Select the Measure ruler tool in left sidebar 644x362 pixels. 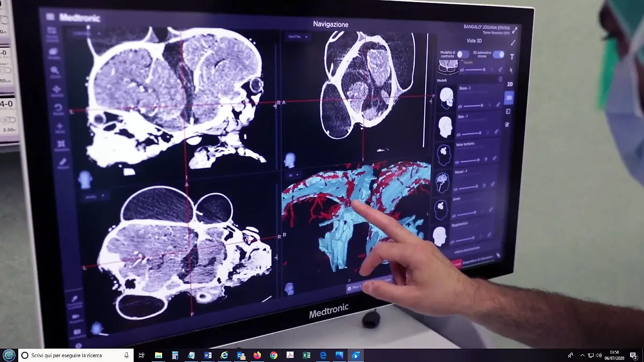coord(63,161)
